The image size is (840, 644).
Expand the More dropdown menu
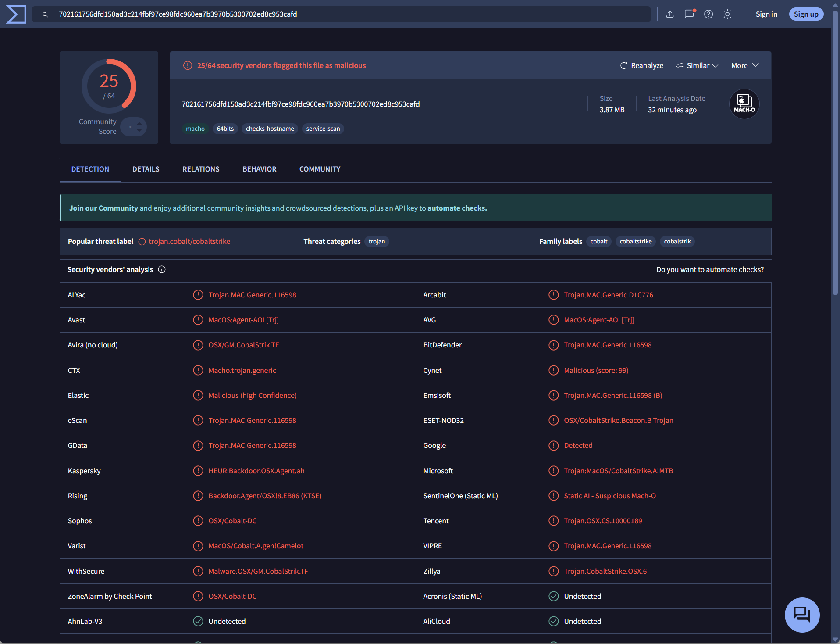(745, 65)
